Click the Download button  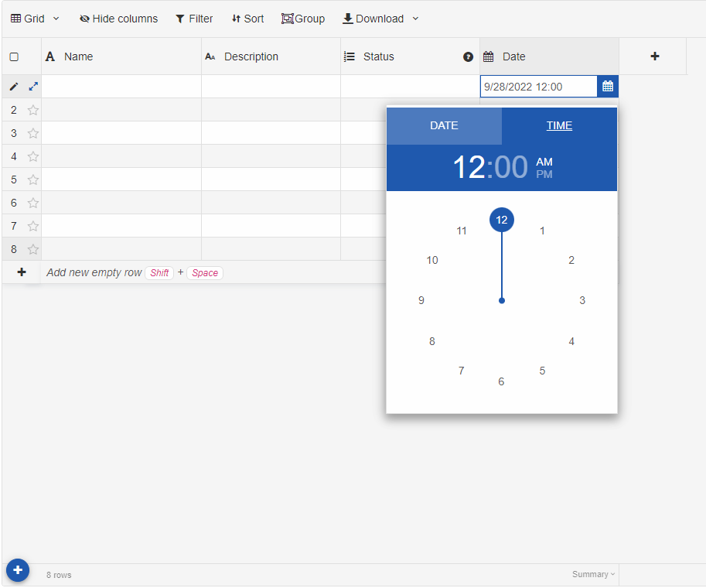[x=373, y=19]
